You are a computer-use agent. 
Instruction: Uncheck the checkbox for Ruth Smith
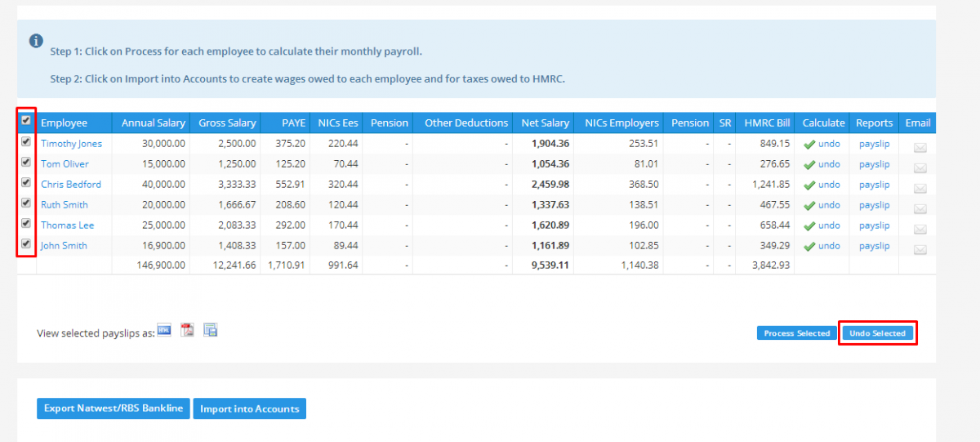pyautogui.click(x=26, y=203)
